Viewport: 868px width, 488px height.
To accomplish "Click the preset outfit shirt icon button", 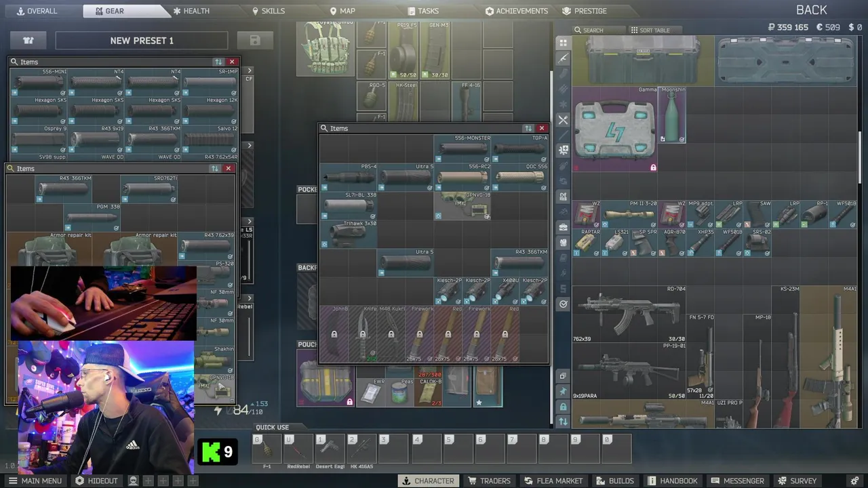I will tap(28, 41).
